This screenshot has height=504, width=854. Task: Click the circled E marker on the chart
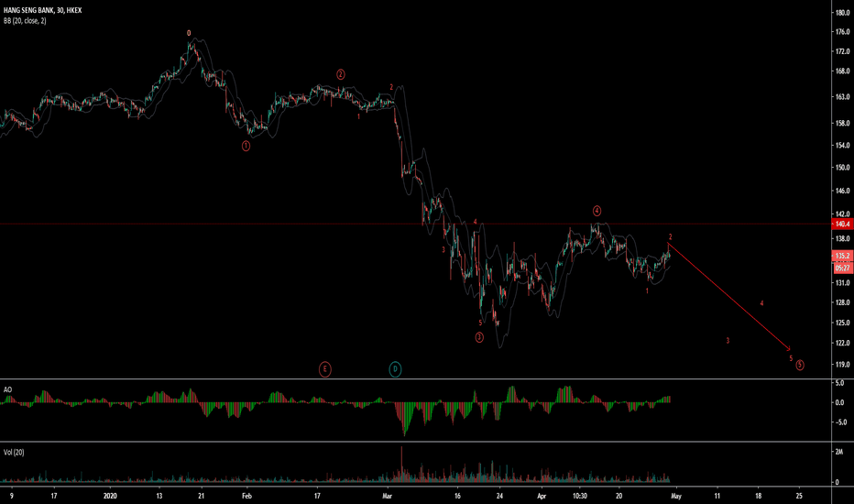tap(324, 369)
